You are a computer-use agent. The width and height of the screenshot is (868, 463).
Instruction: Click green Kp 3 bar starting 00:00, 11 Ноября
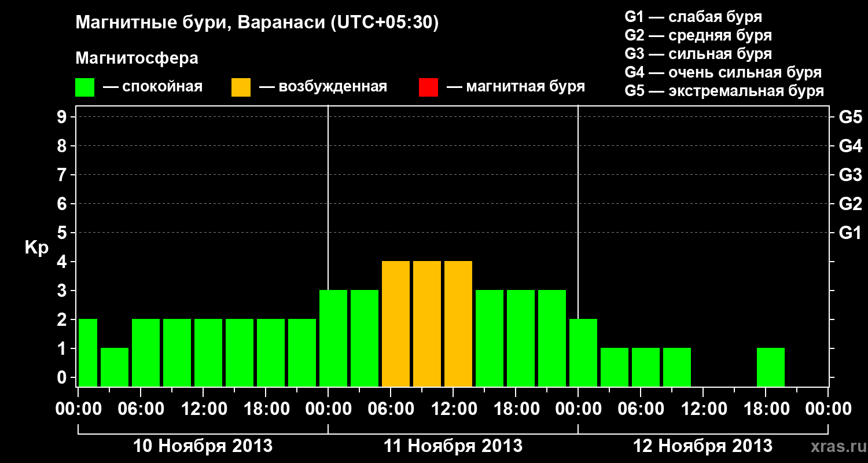click(333, 338)
